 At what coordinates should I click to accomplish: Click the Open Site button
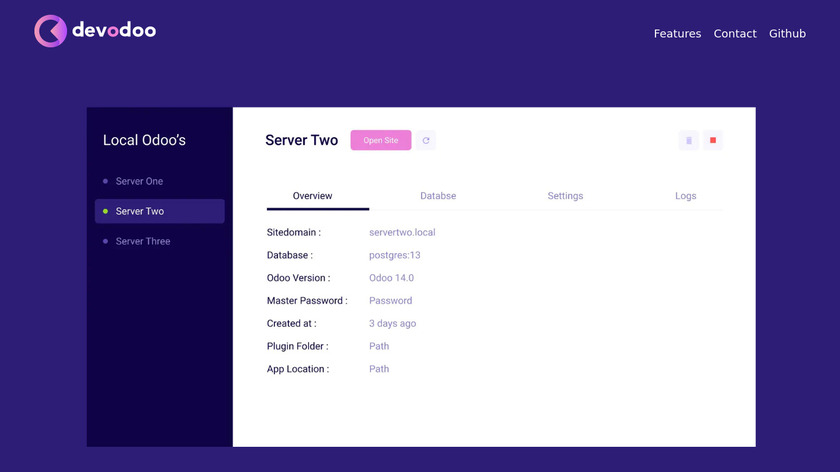[x=381, y=140]
